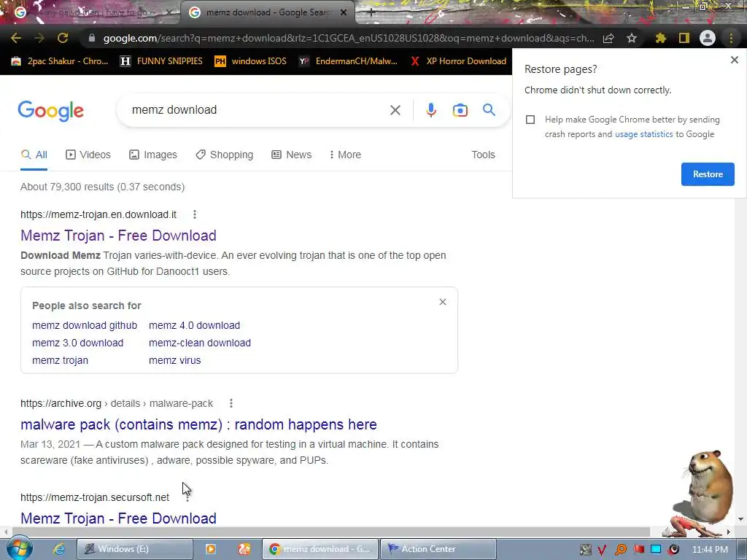Click the grayed-out forward arrow
The height and width of the screenshot is (560, 747).
(x=39, y=38)
